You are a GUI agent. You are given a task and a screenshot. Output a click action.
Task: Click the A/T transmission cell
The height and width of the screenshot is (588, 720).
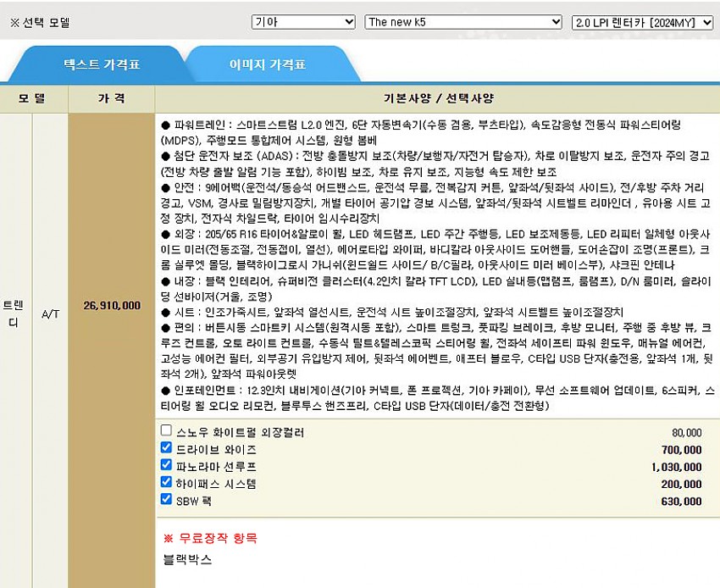pos(50,313)
